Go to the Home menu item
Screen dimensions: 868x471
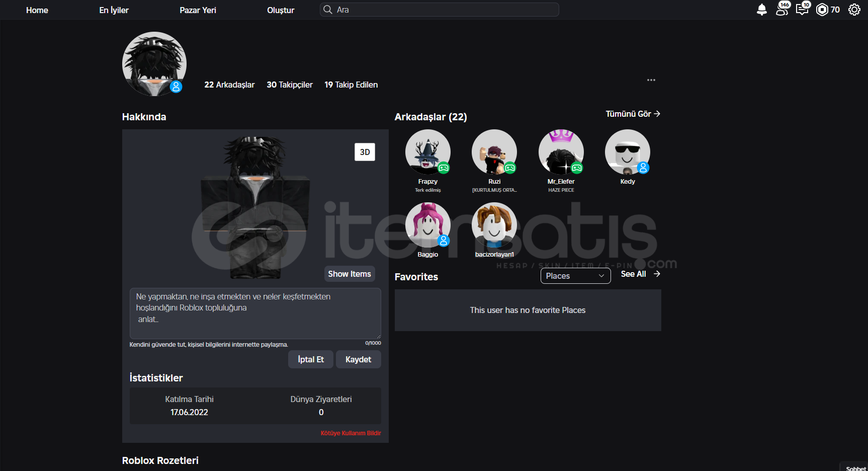point(37,10)
